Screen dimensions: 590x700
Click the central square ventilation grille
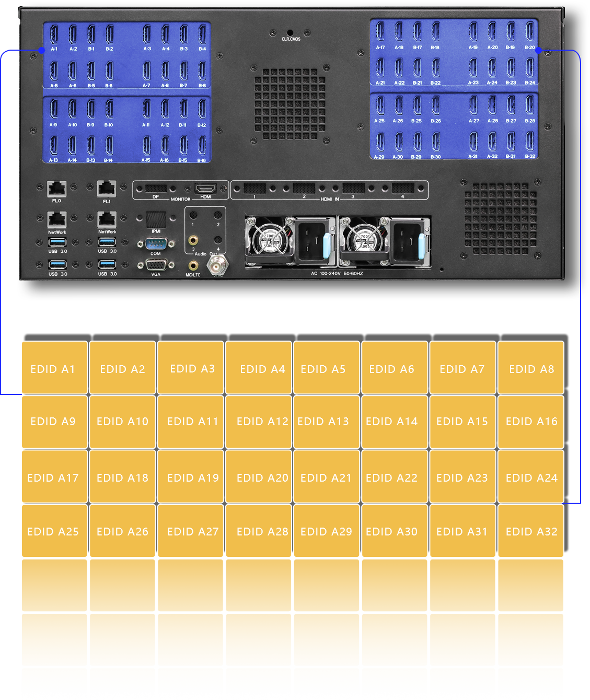290,104
